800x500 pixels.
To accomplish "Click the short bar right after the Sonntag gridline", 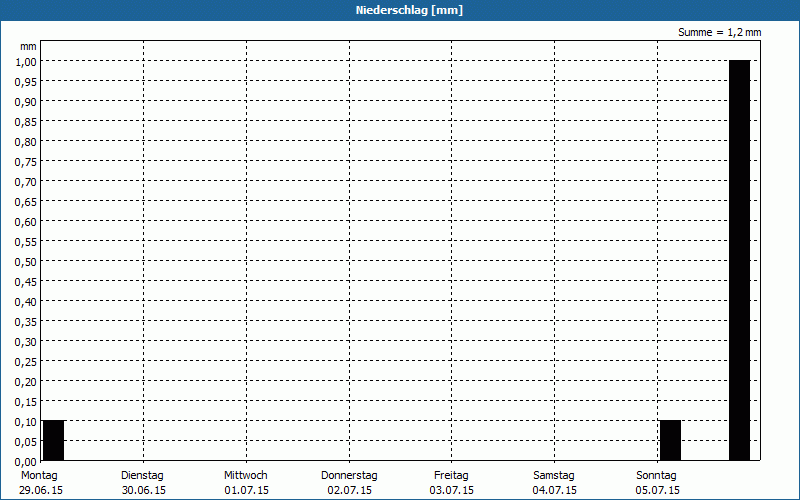I will (670, 440).
